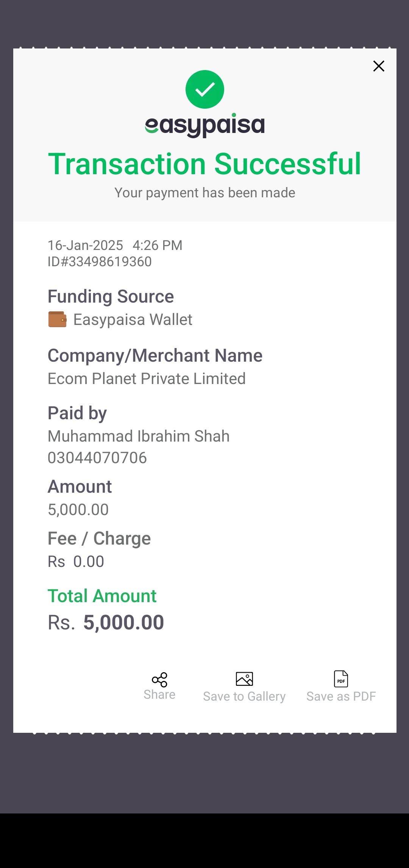Select the Save to Gallery label
Image resolution: width=409 pixels, height=868 pixels.
point(244,696)
